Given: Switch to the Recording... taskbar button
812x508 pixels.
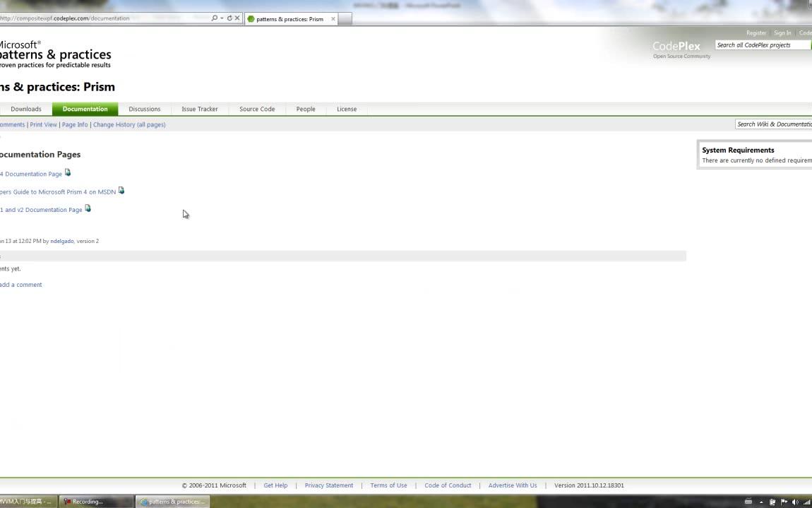Looking at the screenshot, I should [96, 501].
